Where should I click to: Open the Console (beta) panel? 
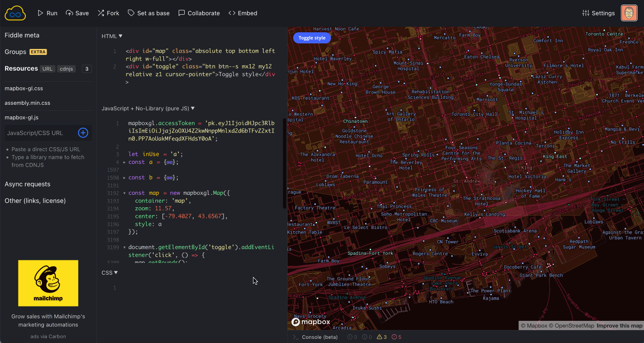point(315,337)
